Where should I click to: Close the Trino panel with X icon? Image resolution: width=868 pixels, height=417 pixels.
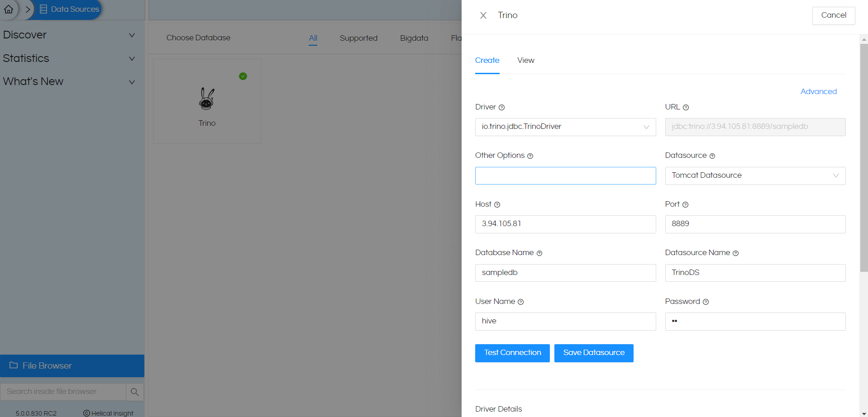tap(483, 15)
